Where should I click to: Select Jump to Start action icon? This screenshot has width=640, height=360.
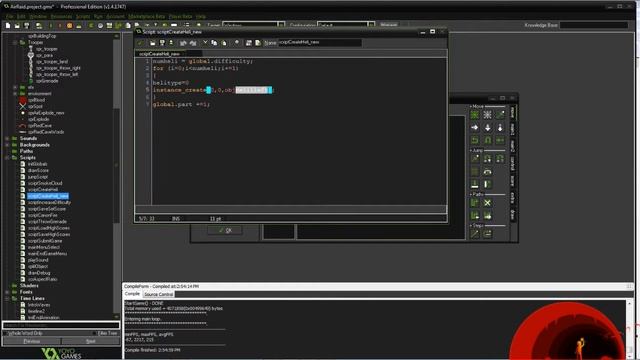(x=487, y=159)
